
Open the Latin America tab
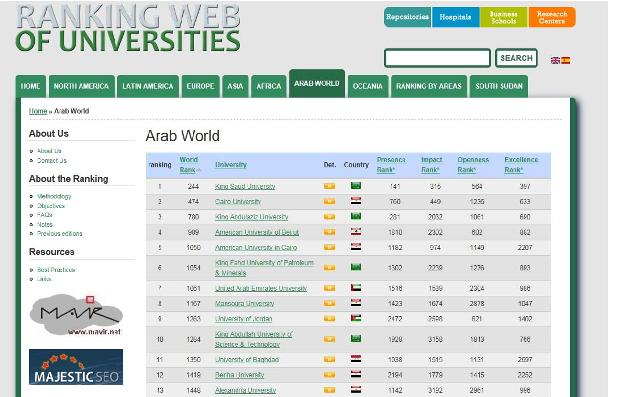(148, 86)
